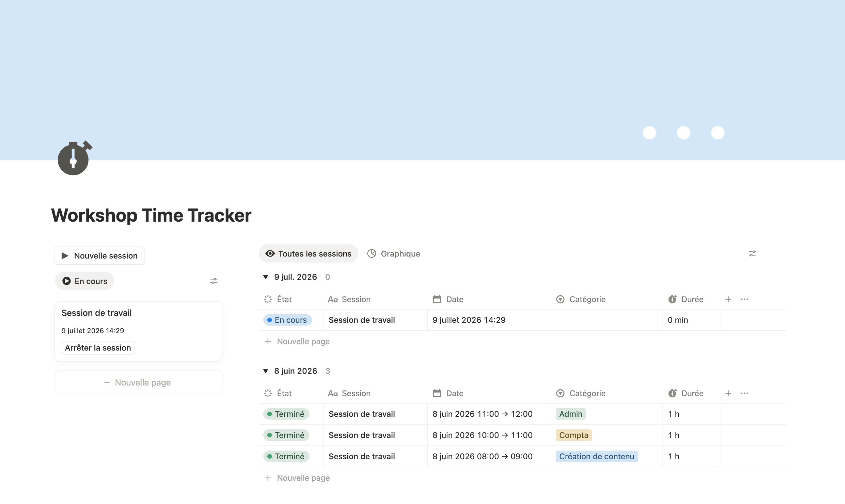This screenshot has width=845, height=504.
Task: Open more options in 8 juin group header
Action: tap(744, 393)
